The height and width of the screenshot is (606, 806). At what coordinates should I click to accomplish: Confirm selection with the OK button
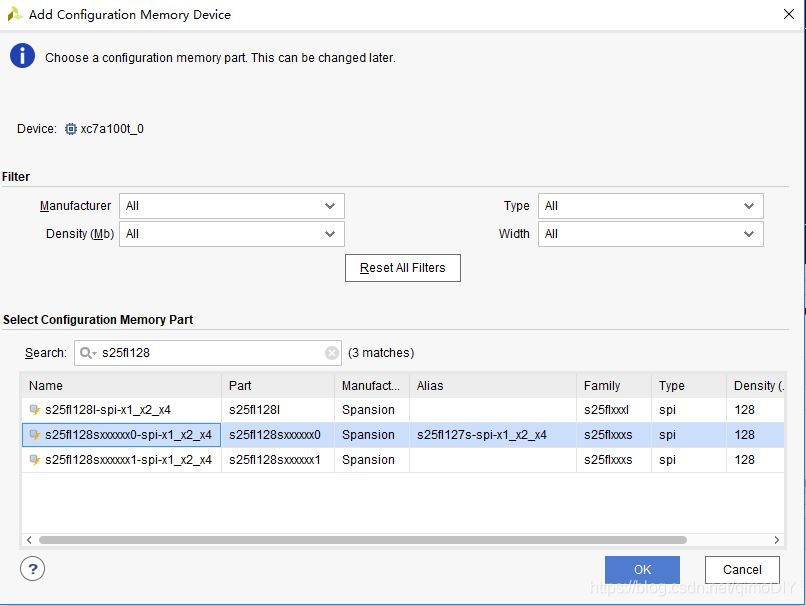click(641, 568)
